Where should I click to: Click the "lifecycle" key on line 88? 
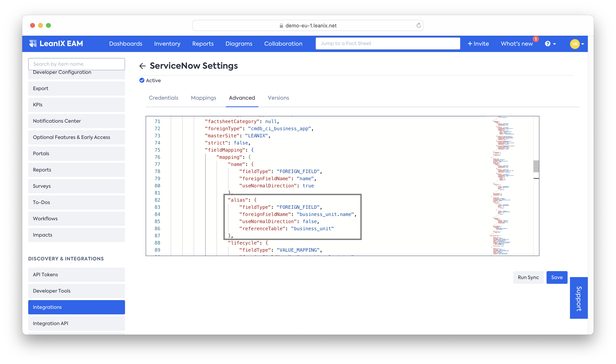click(243, 243)
